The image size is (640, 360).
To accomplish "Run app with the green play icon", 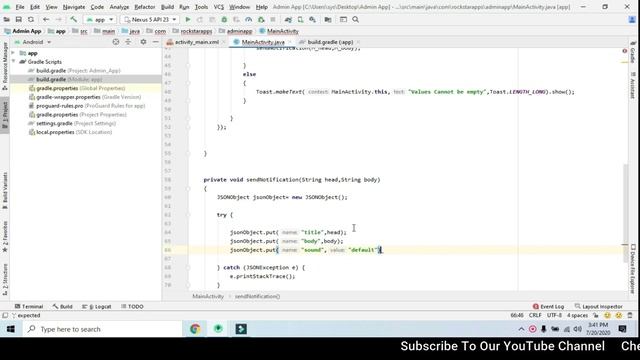I will [188, 20].
